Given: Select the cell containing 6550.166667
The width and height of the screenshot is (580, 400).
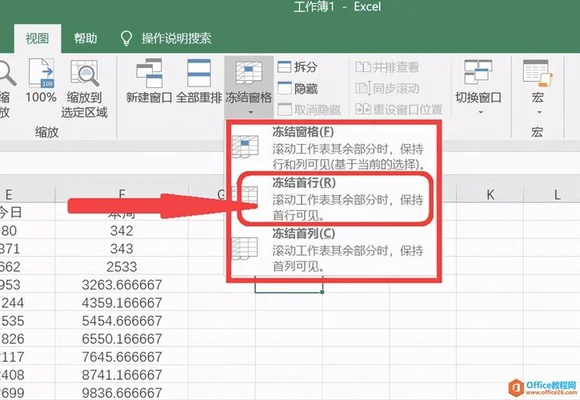Looking at the screenshot, I should (x=122, y=339).
